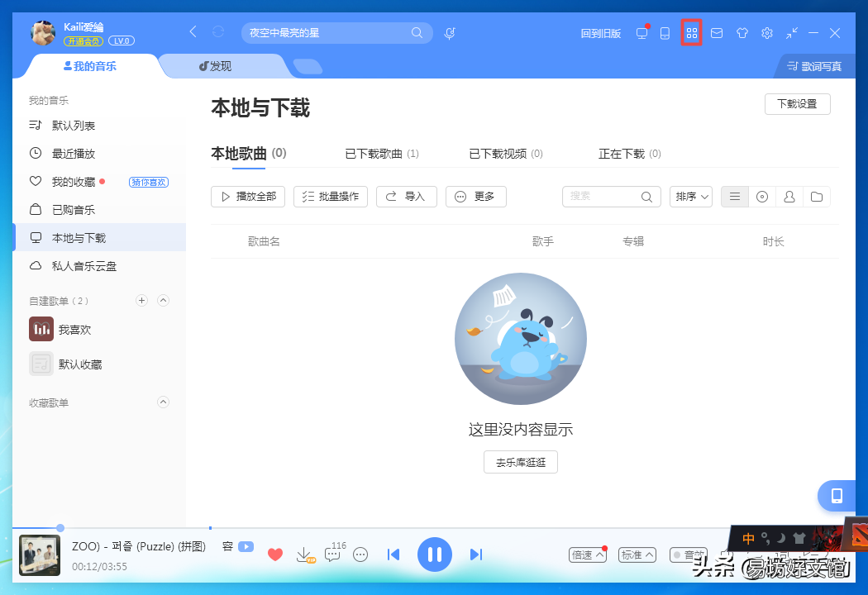The height and width of the screenshot is (595, 868).
Task: Click 播放全部 button
Action: click(248, 197)
